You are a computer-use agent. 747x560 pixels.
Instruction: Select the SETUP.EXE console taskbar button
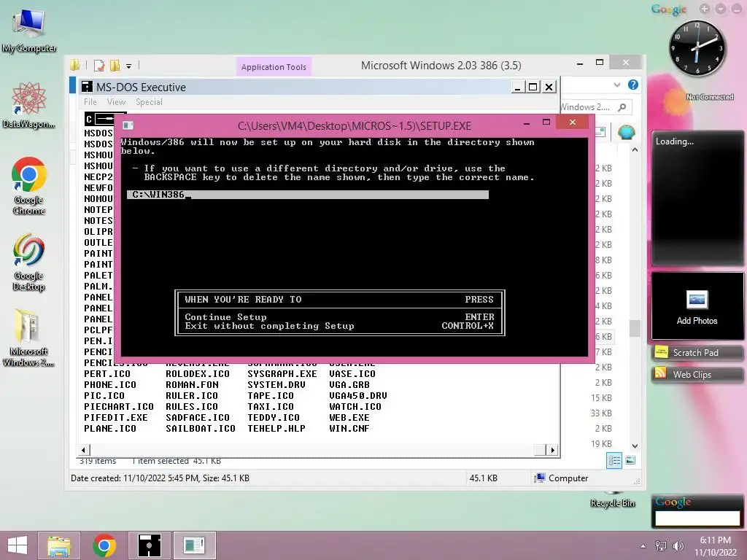(x=194, y=545)
